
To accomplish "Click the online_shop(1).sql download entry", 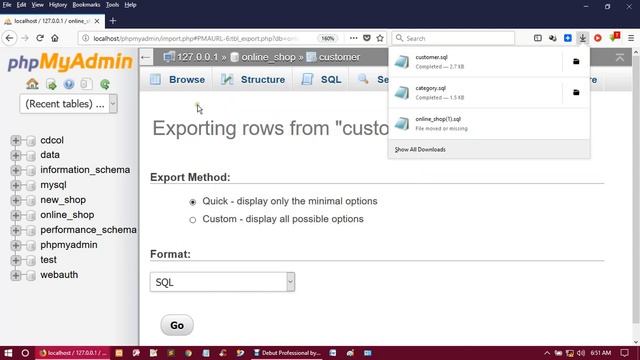I will point(489,124).
